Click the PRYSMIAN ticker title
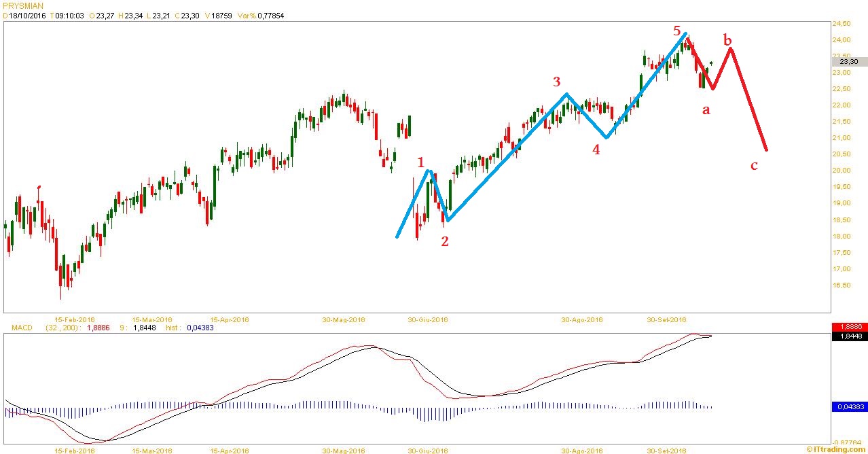 [23, 5]
